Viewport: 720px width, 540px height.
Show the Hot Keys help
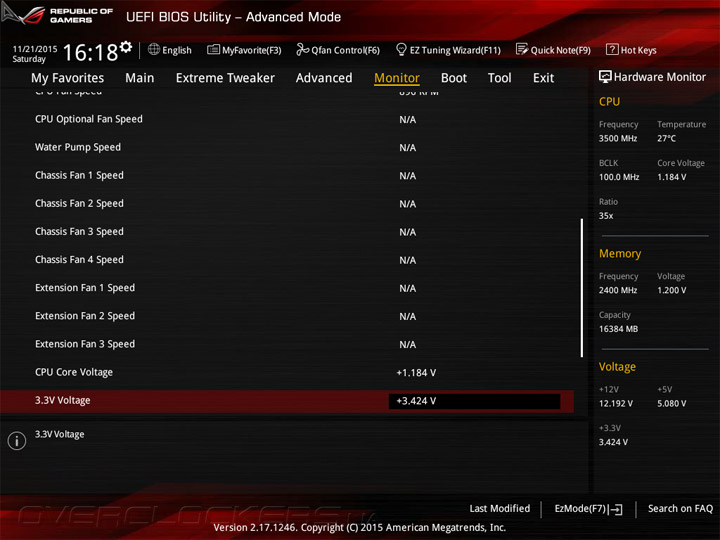pos(631,50)
